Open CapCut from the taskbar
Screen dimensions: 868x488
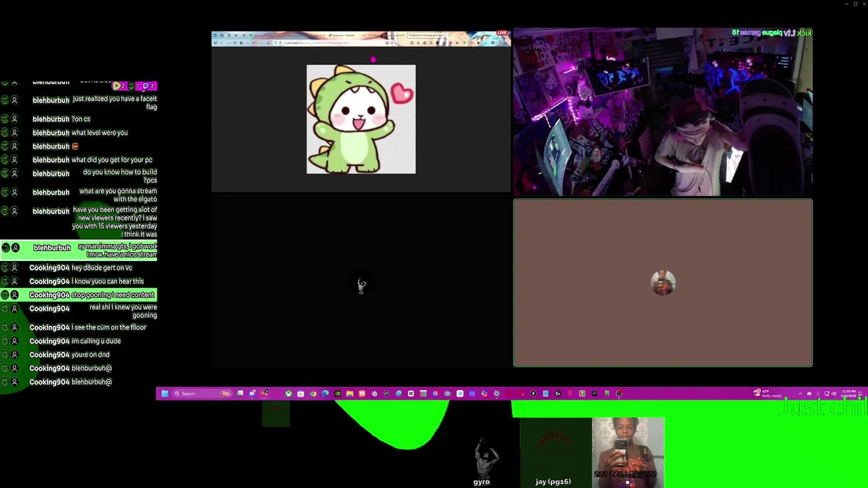(x=411, y=393)
